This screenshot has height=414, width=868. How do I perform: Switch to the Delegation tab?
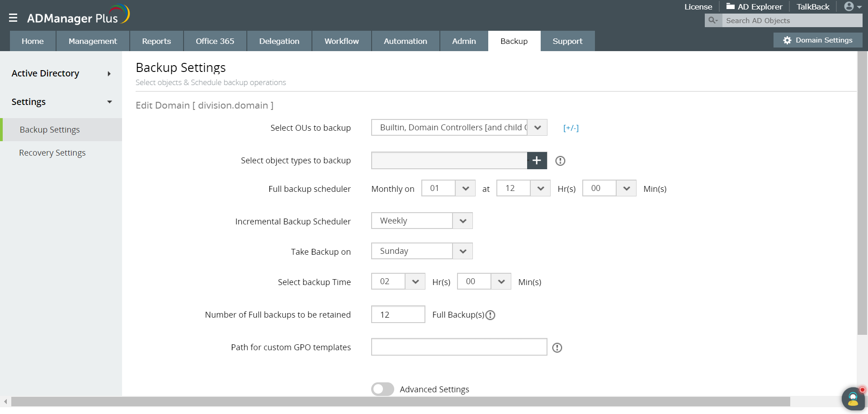tap(279, 41)
